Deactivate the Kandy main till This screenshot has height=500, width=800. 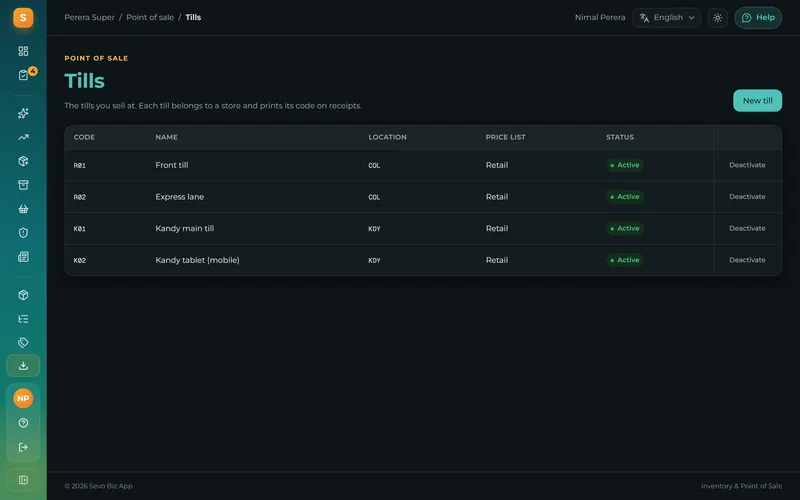pyautogui.click(x=747, y=228)
